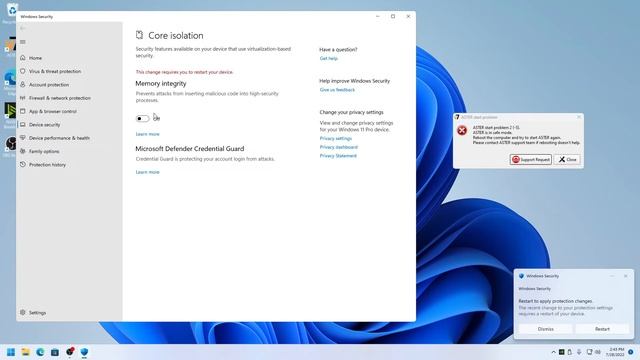The height and width of the screenshot is (360, 640).
Task: Open Microsoft Store from taskbar
Action: (x=55, y=352)
